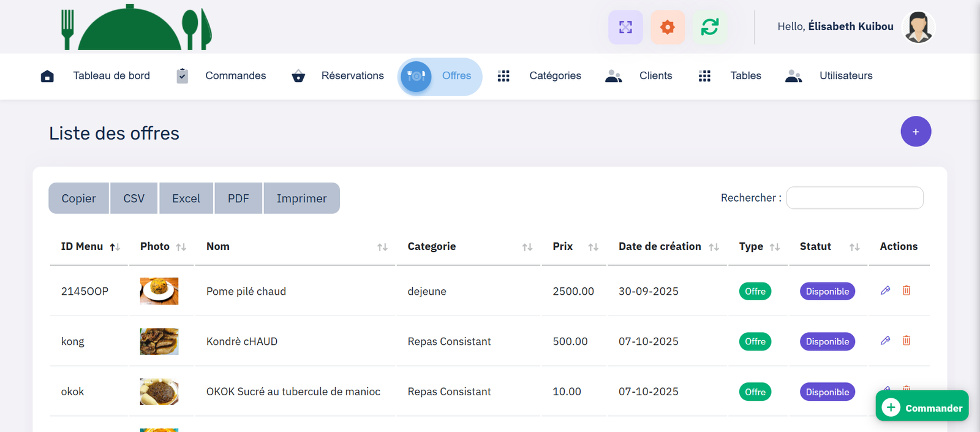The height and width of the screenshot is (432, 980).
Task: Open Élisabeth Kuibou's profile avatar
Action: click(919, 28)
